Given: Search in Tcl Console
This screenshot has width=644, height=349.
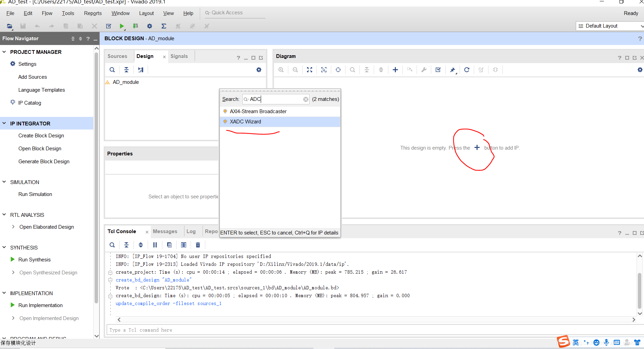Looking at the screenshot, I should coord(112,245).
